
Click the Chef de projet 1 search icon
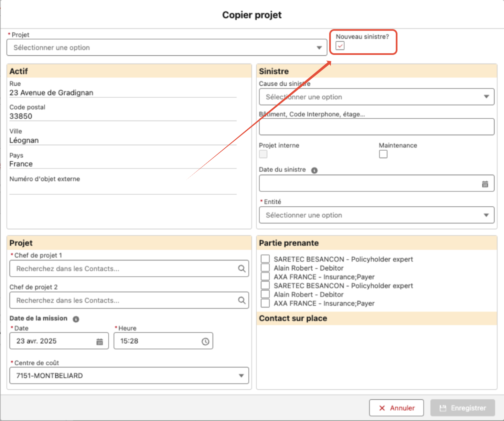[x=242, y=269]
